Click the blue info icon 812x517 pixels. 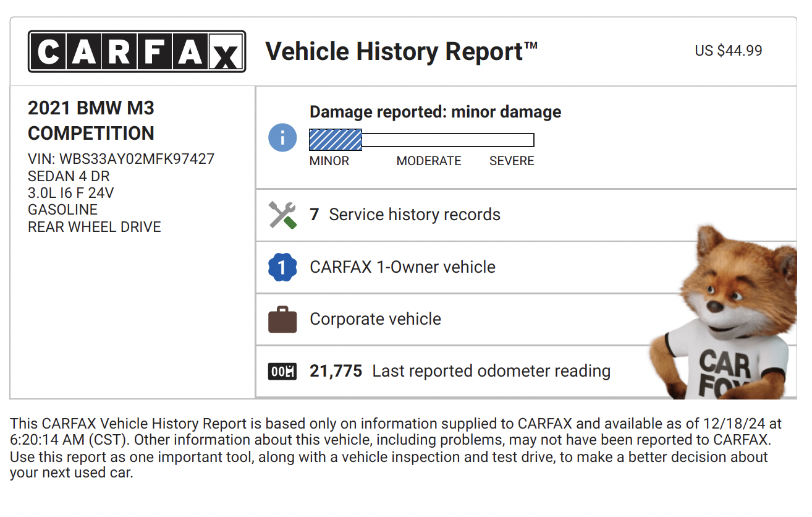(282, 137)
